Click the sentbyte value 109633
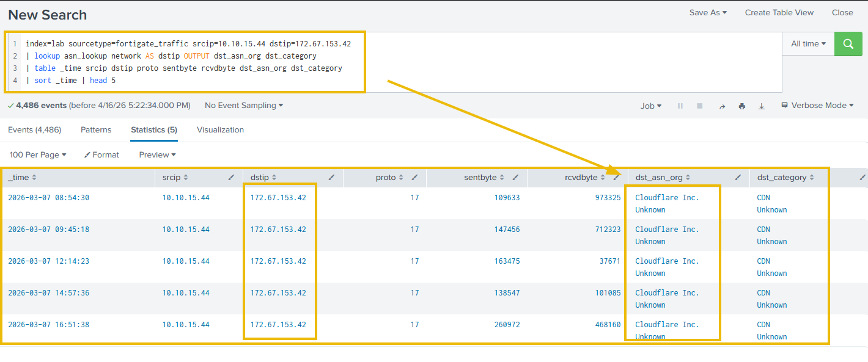The width and height of the screenshot is (868, 362). click(507, 198)
